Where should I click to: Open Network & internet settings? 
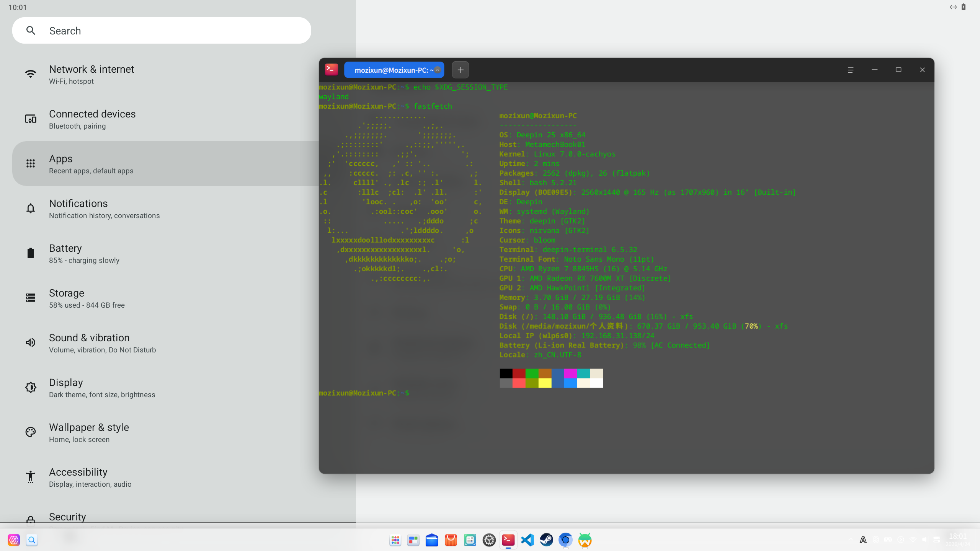91,74
